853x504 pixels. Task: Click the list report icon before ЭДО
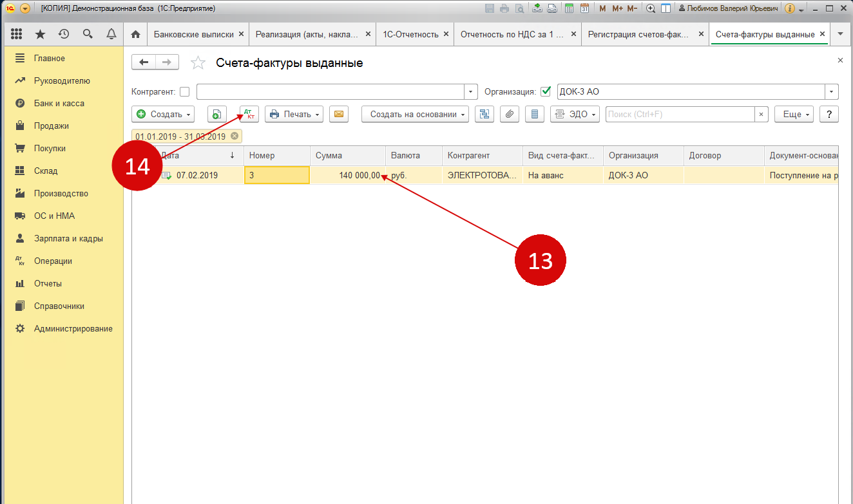tap(535, 114)
